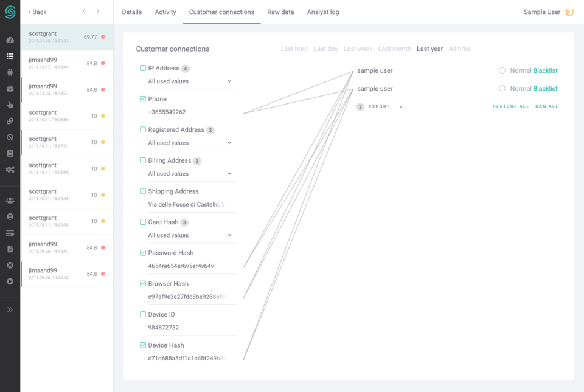Switch to the Raw data tab
The width and height of the screenshot is (584, 392).
click(x=280, y=12)
